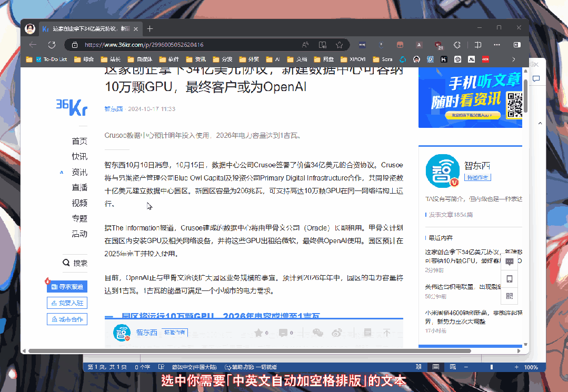The width and height of the screenshot is (568, 392).
Task: Click the comment bubble in article bar
Action: coord(284,333)
